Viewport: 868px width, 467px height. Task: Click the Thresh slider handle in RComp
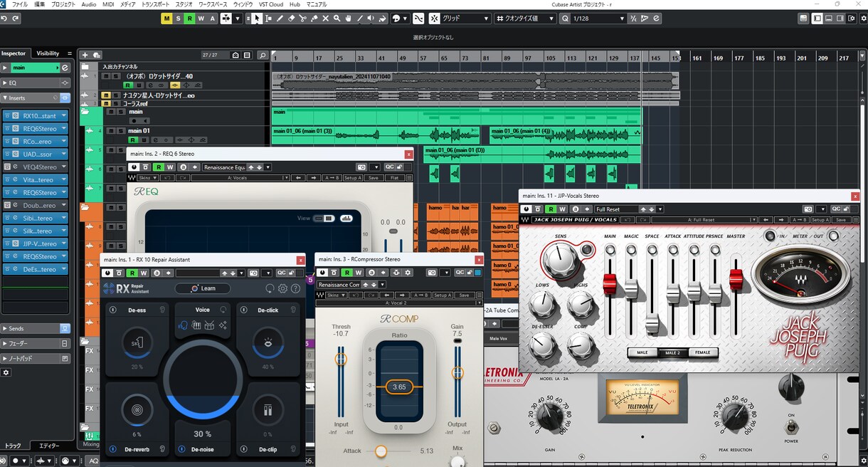pyautogui.click(x=341, y=360)
